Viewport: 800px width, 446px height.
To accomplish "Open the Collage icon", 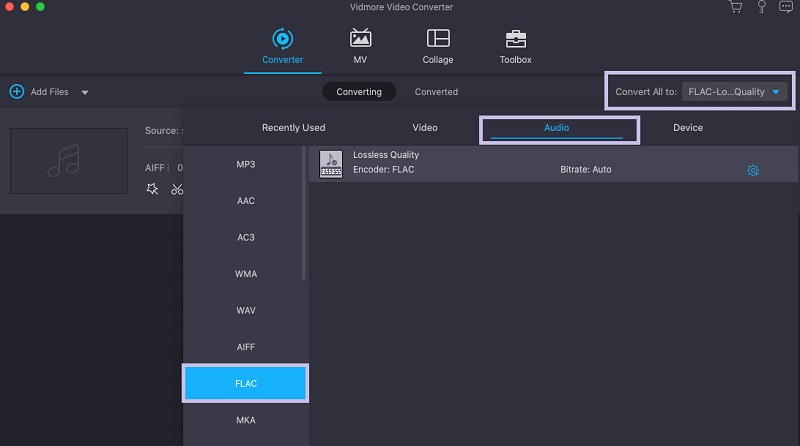I will pyautogui.click(x=438, y=40).
